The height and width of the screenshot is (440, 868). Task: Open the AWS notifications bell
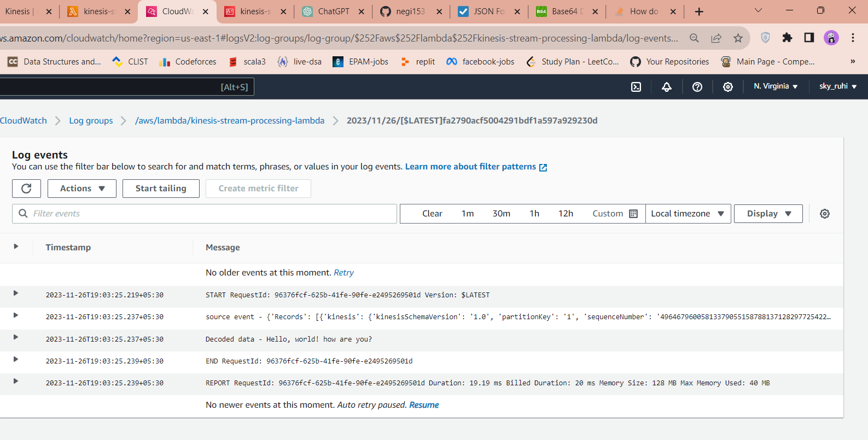[x=667, y=87]
